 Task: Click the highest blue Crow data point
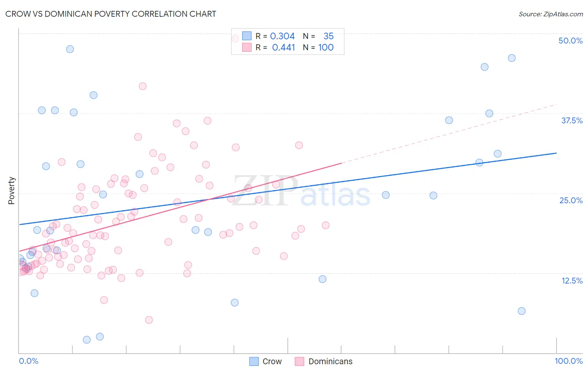pos(70,49)
